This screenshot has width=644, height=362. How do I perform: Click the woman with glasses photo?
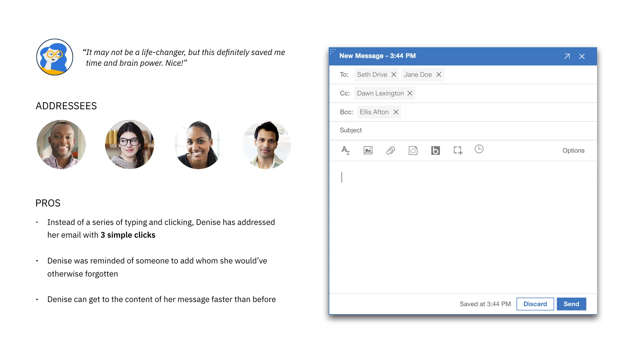click(129, 144)
